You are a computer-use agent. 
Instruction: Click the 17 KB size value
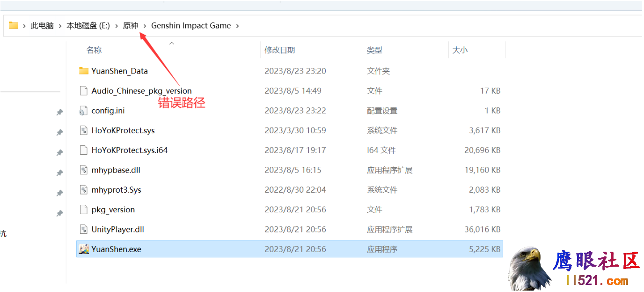[490, 91]
